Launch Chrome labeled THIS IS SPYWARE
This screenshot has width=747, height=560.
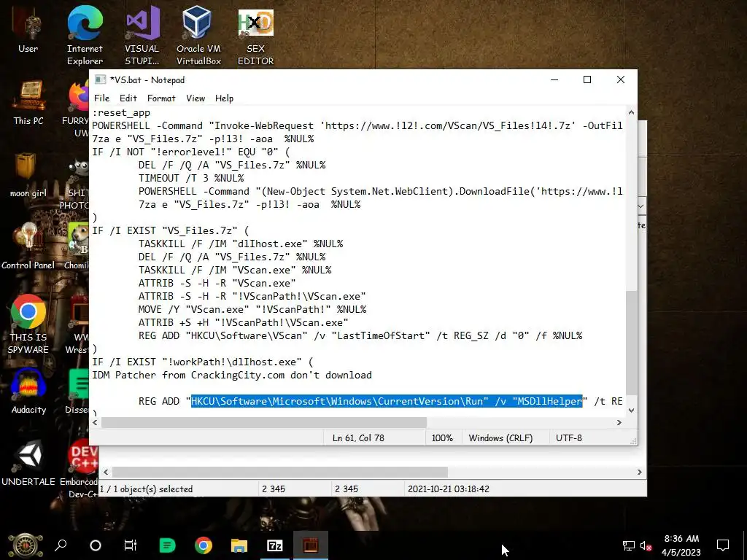coord(28,324)
